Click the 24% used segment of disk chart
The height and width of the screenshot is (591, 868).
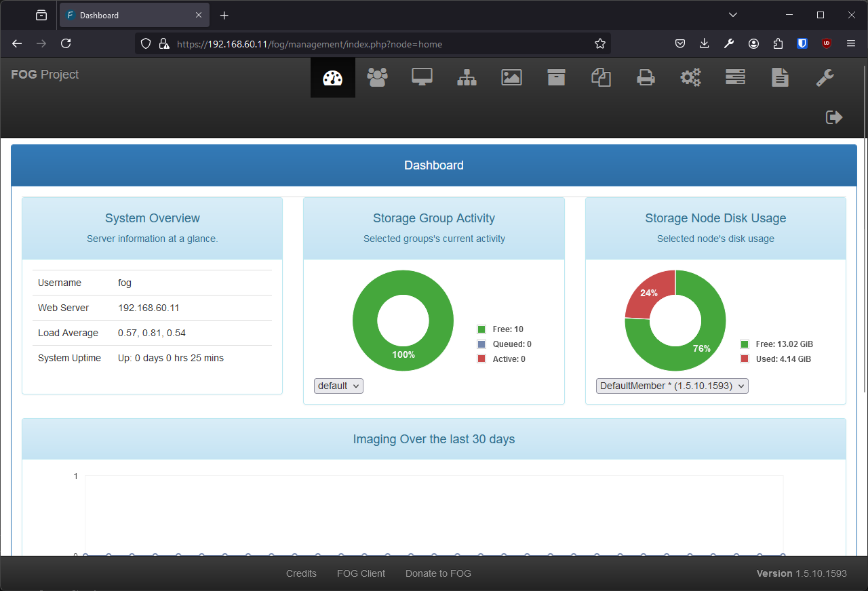pos(648,293)
